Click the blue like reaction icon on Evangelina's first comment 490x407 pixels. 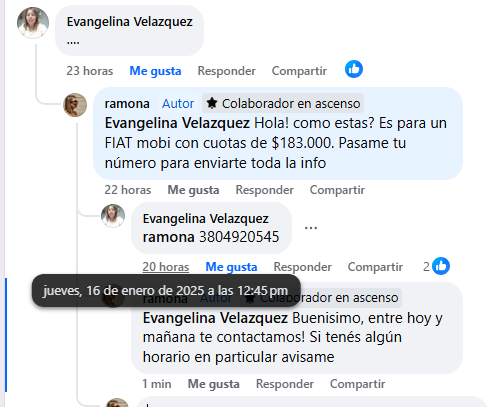354,69
